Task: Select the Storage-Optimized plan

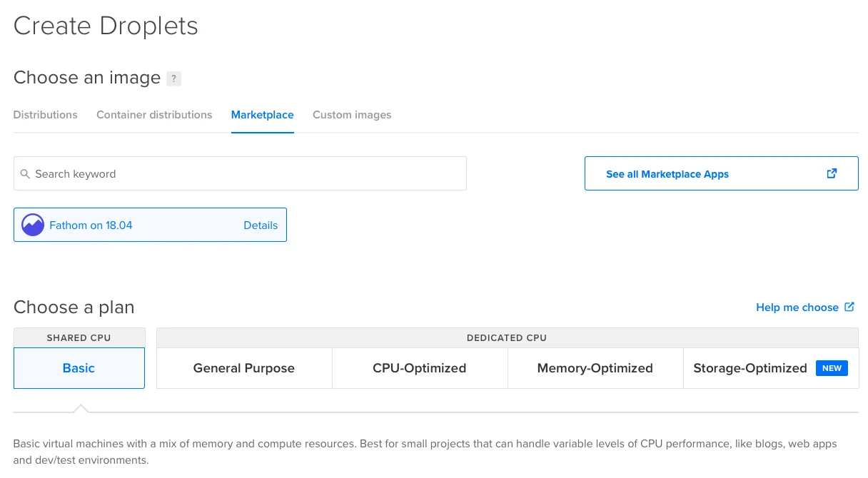Action: tap(750, 368)
